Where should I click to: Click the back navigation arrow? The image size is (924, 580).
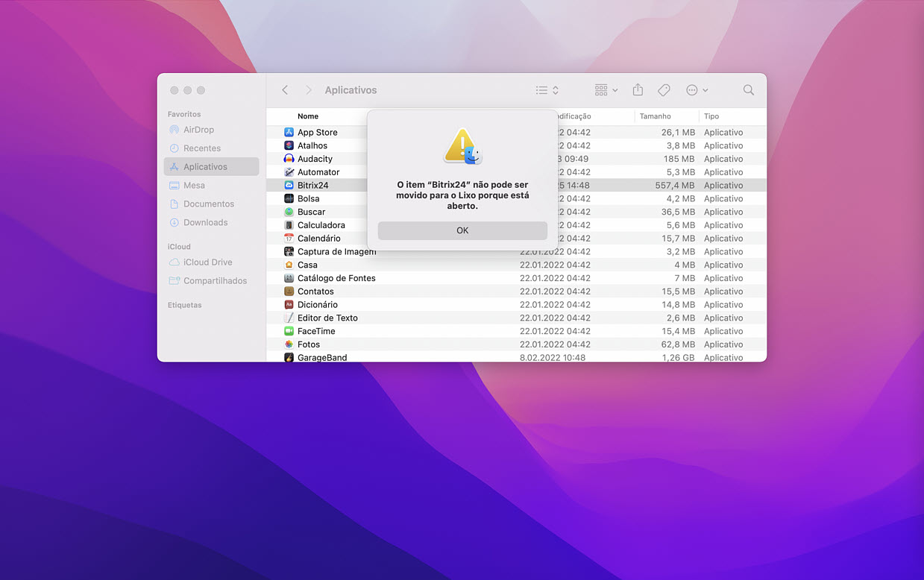285,90
